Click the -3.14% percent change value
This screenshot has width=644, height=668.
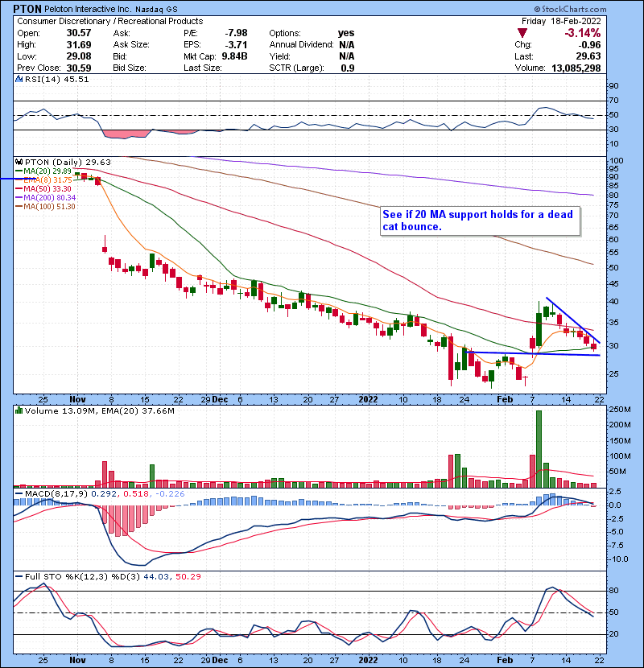pyautogui.click(x=583, y=33)
